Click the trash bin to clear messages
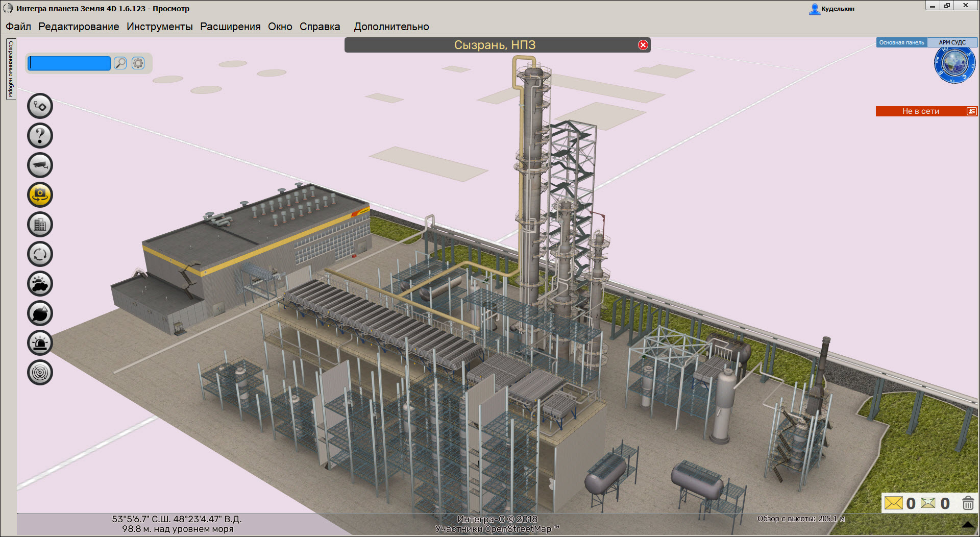 point(967,503)
